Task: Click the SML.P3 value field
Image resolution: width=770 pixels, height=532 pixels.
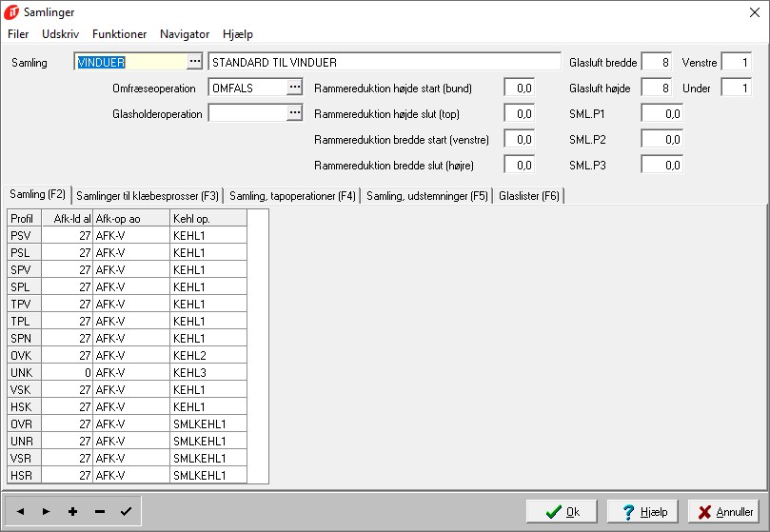Action: click(661, 165)
